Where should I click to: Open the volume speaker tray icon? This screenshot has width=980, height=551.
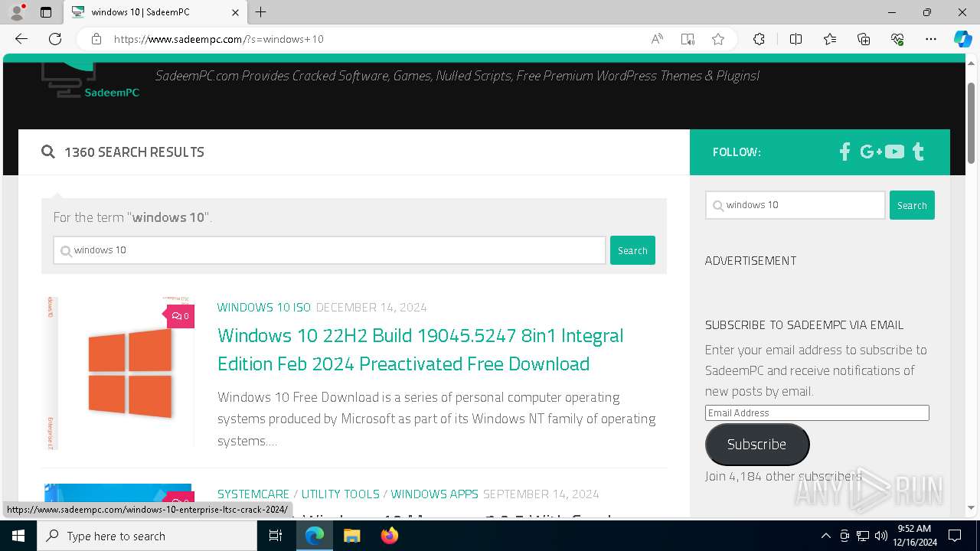(881, 536)
